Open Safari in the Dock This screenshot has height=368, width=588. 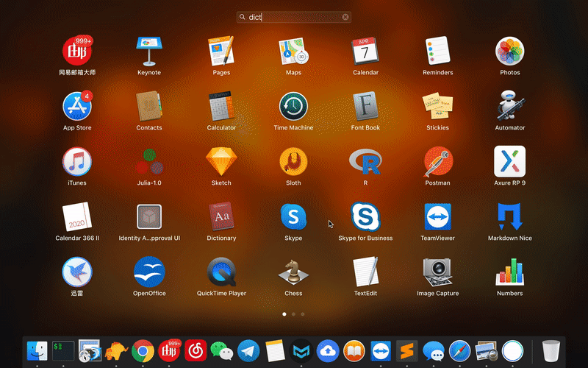(x=460, y=351)
